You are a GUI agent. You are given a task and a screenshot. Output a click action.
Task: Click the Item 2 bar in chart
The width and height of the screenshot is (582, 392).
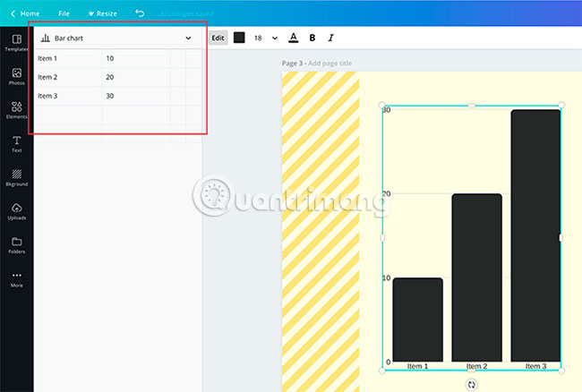[x=477, y=277]
